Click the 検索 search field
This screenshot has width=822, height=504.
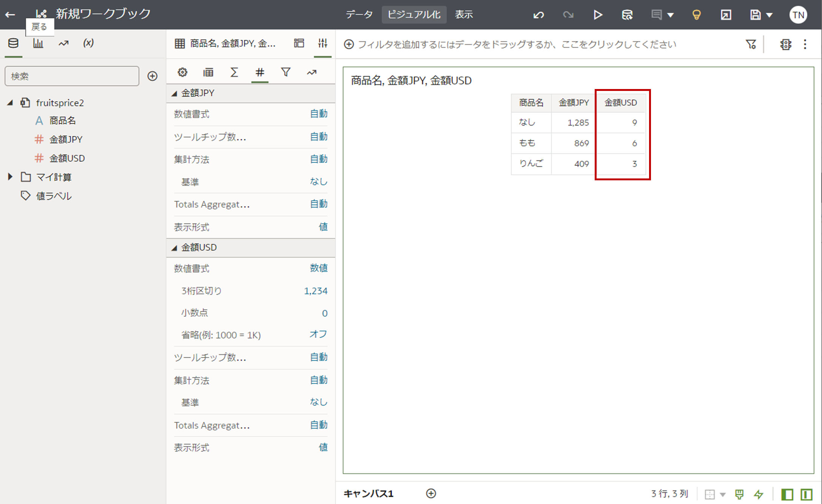point(72,76)
